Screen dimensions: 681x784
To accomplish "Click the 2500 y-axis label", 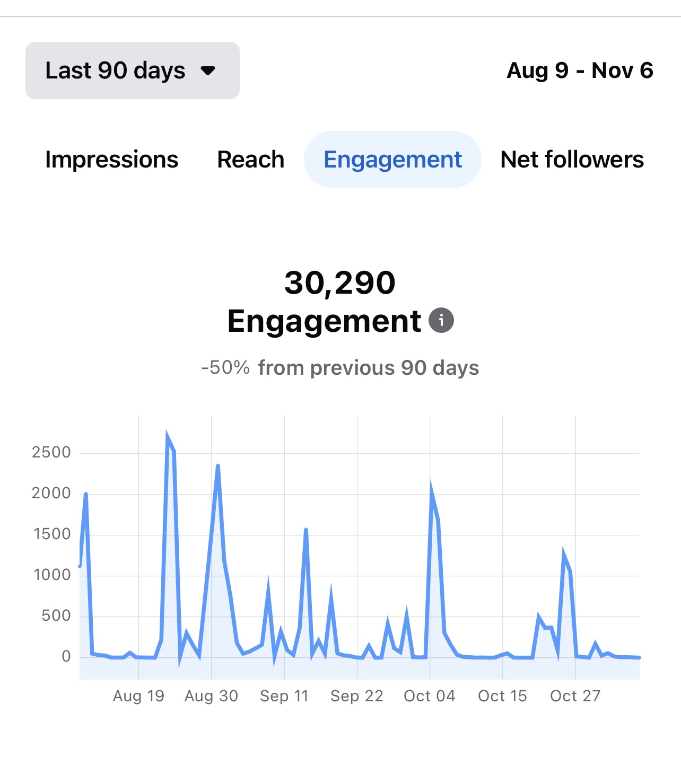I will 51,452.
